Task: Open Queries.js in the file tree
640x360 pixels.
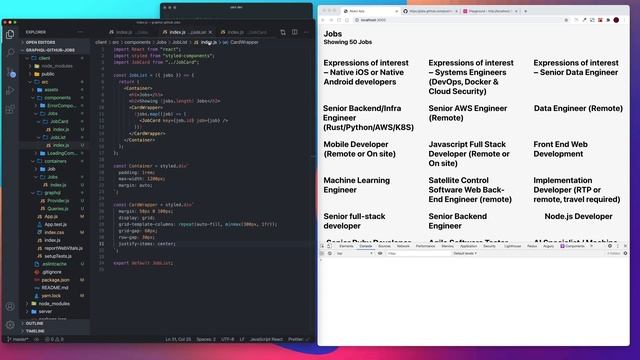Action: 57,209
